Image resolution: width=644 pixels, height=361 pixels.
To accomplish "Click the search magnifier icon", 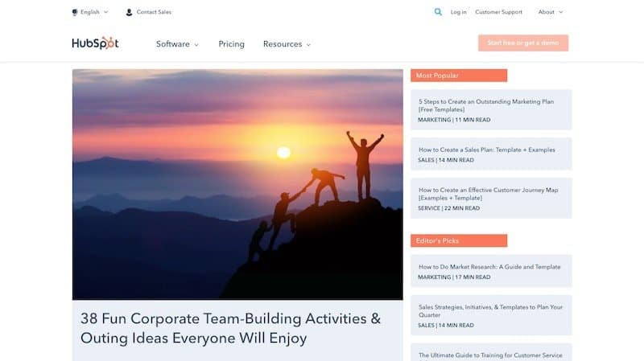I will click(438, 12).
